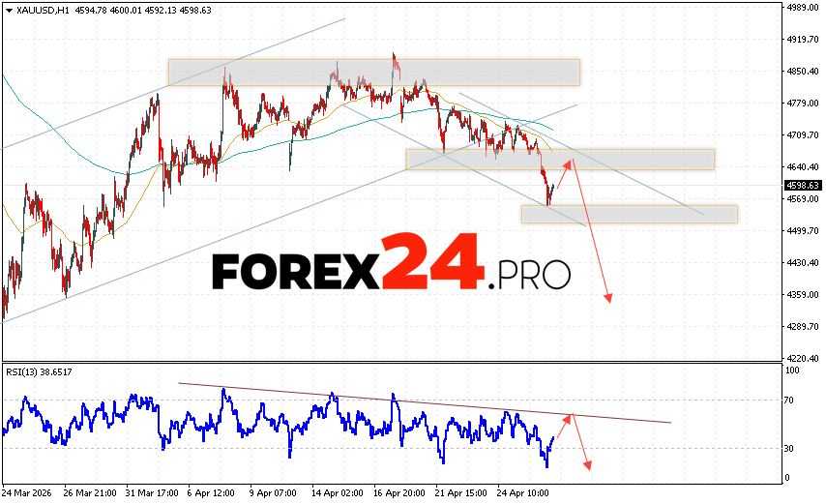Screen dimensions: 826x504
Task: Select the upper grey resistance zone rectangle
Action: pos(373,73)
